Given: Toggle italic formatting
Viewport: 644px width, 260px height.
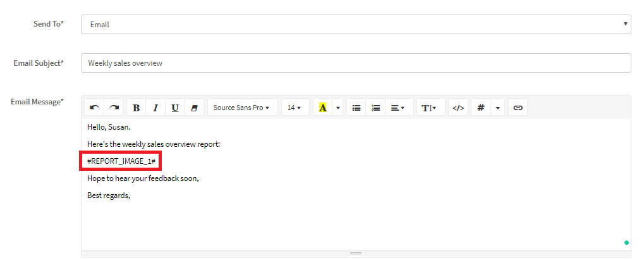Looking at the screenshot, I should 155,108.
